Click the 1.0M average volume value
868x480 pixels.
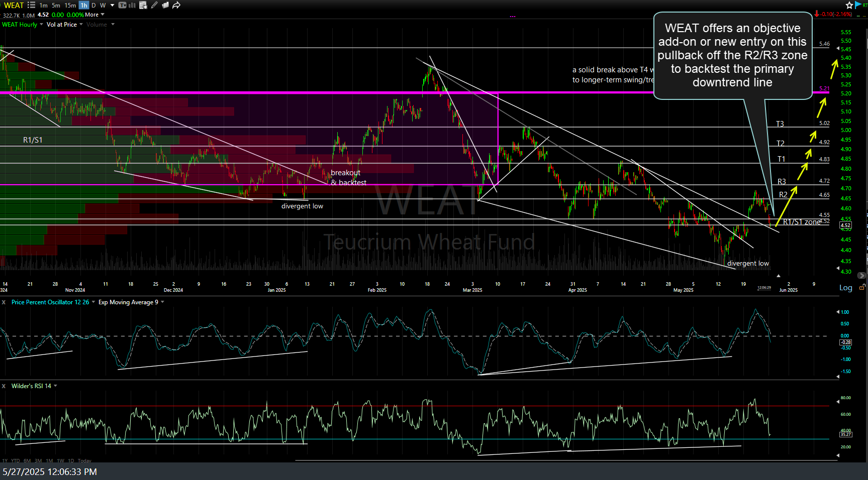coord(29,15)
